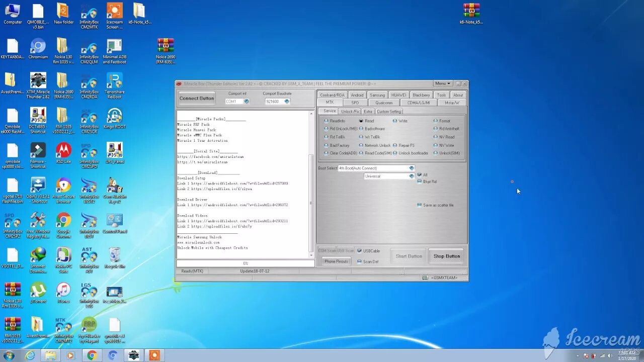
Task: Open the DCTxBB5 shortcut icon
Action: 38,121
